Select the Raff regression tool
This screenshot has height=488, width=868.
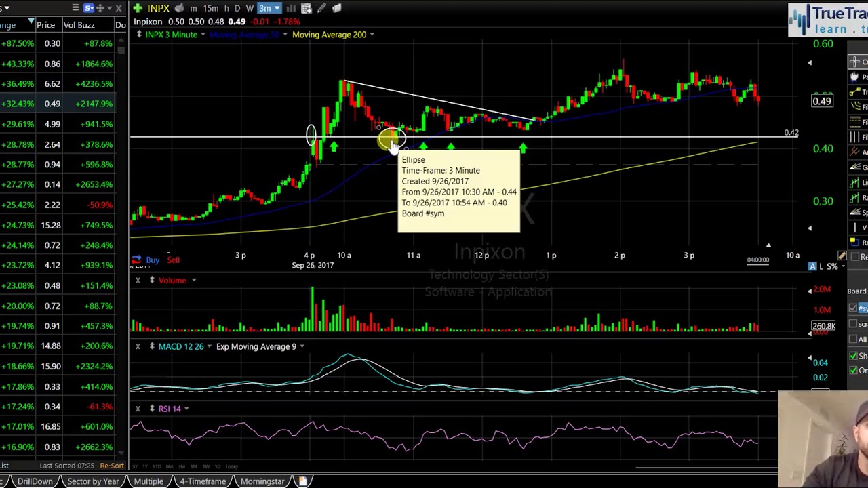(x=855, y=197)
